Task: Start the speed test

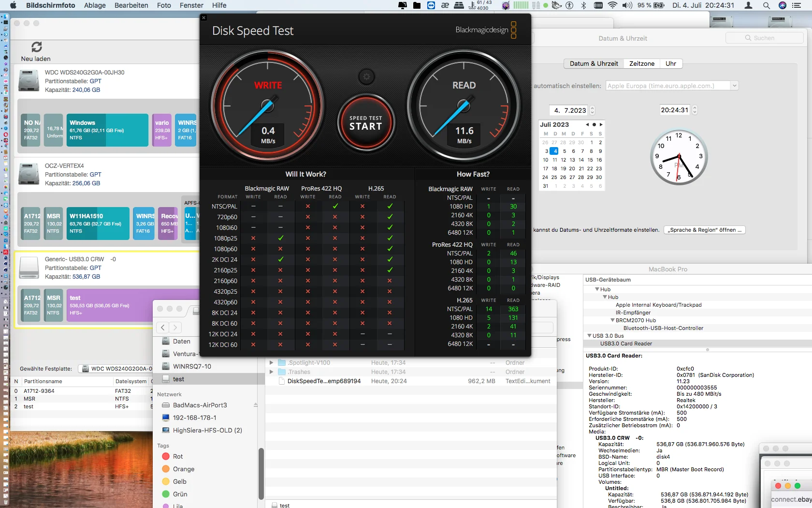Action: click(x=366, y=123)
